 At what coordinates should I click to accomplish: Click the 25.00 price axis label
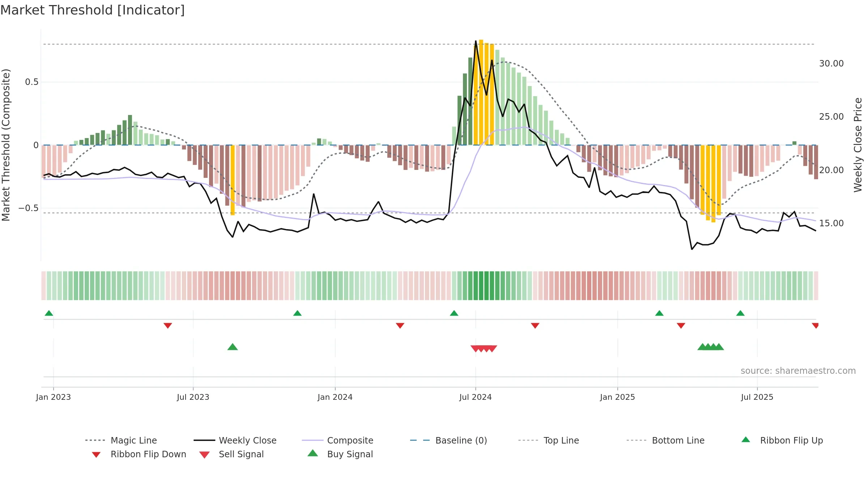(x=831, y=116)
